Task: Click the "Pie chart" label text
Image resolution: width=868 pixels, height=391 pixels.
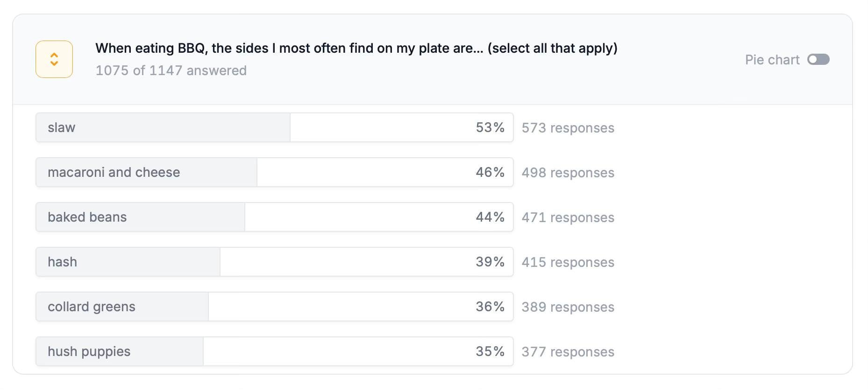Action: pos(772,60)
